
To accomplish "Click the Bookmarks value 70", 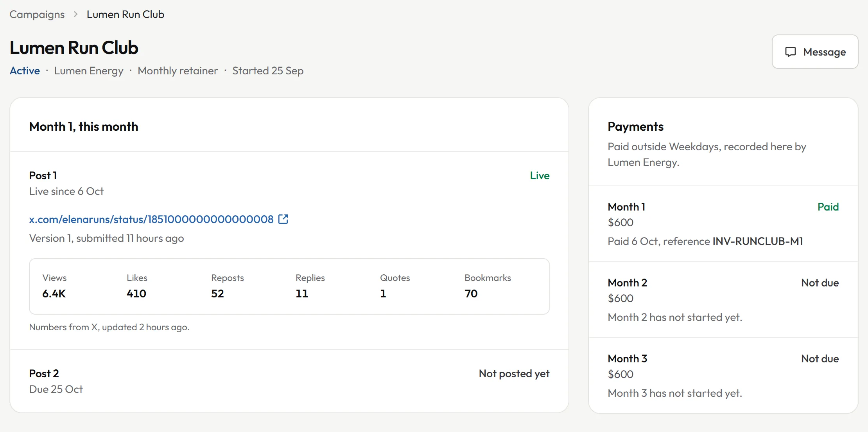I will click(471, 293).
